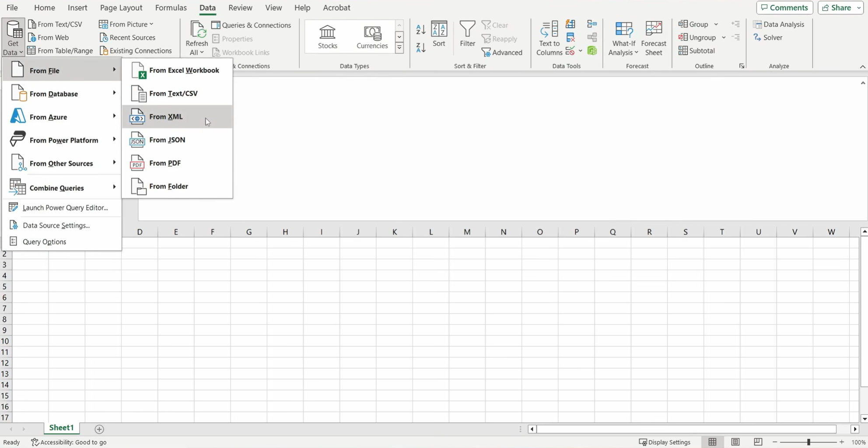
Task: Click the Comments button
Action: (784, 7)
